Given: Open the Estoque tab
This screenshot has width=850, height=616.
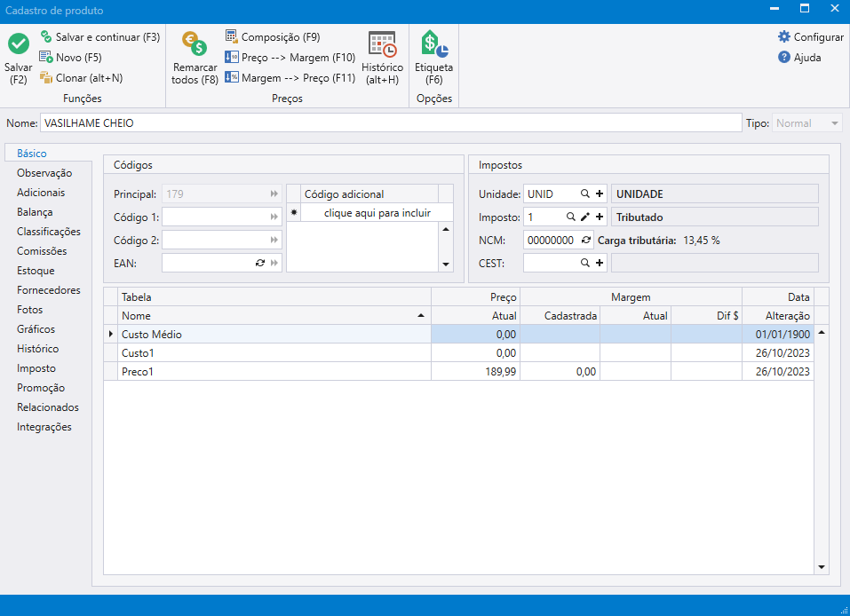Looking at the screenshot, I should tap(36, 271).
